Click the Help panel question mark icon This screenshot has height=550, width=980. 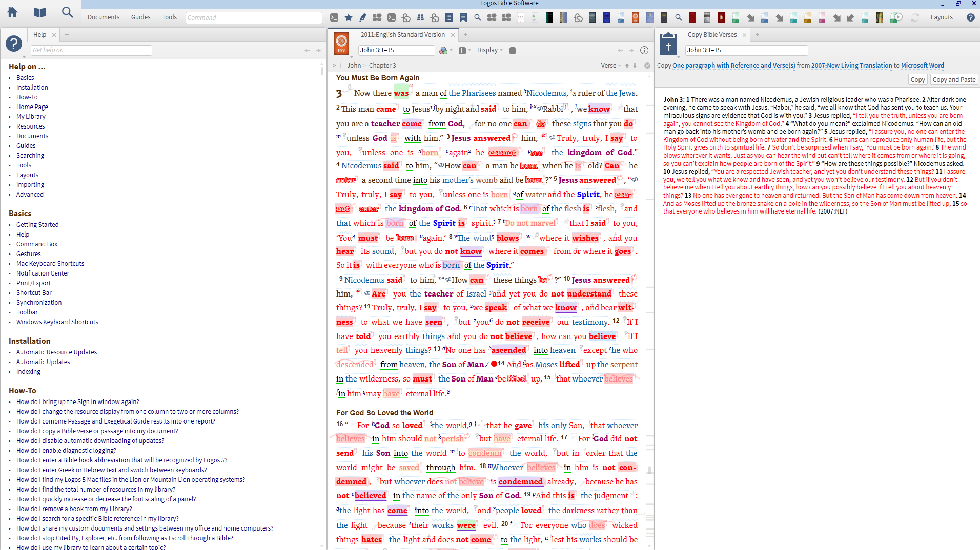(14, 44)
